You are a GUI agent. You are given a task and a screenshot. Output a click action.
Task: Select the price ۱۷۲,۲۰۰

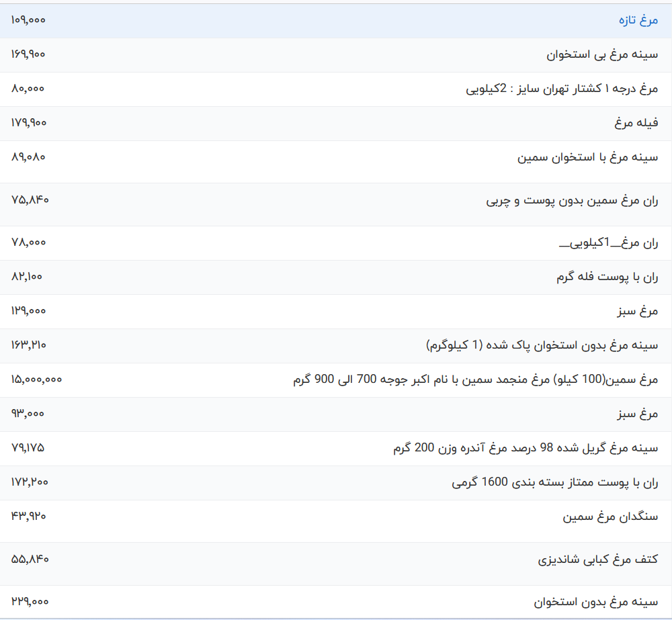30,482
